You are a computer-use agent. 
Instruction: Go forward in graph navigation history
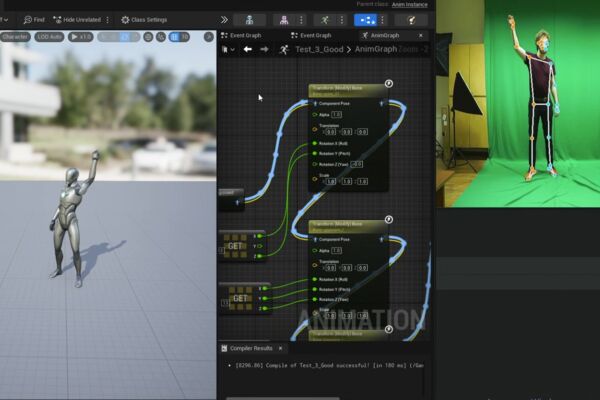tap(264, 49)
